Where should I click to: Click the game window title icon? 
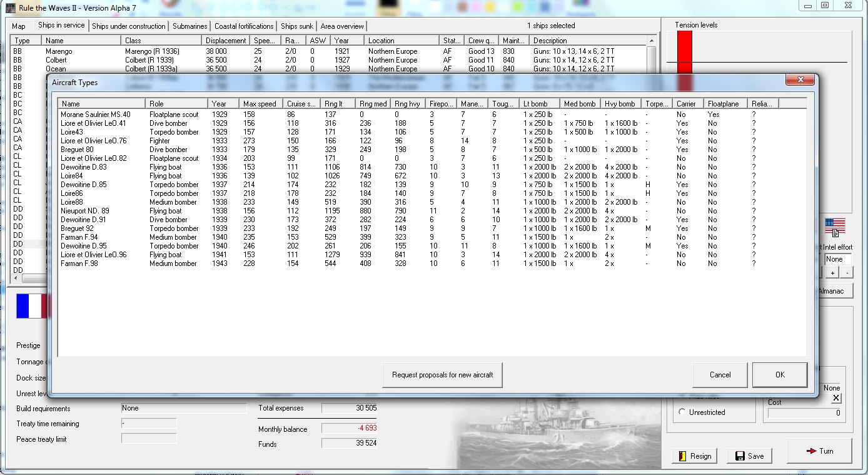11,7
